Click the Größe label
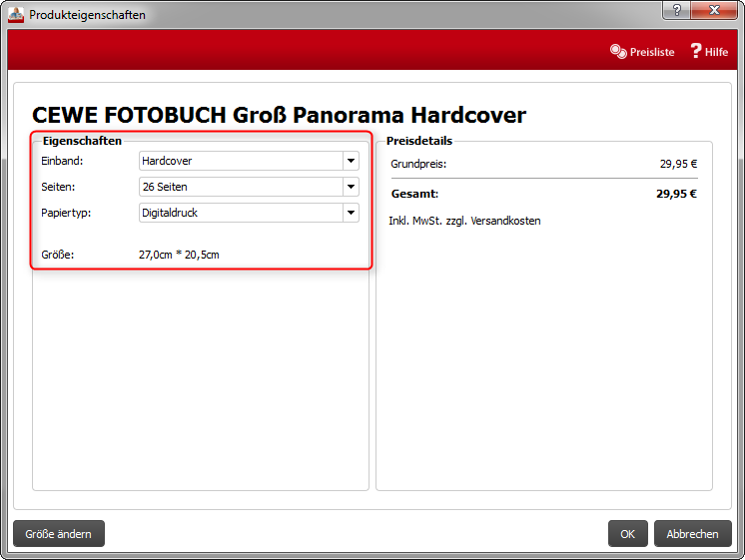The width and height of the screenshot is (745, 560). (58, 255)
